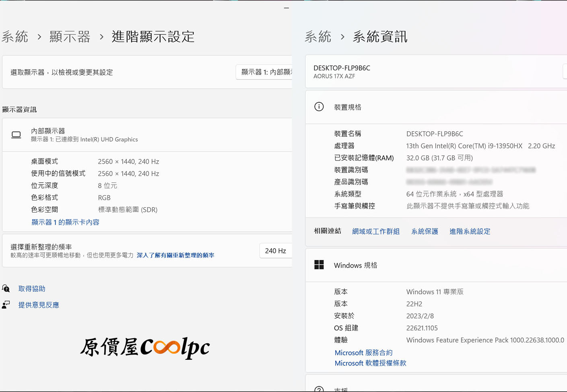Click the 標準動態範圍 (SDR) value
Viewport: 567px width, 392px height.
point(128,210)
